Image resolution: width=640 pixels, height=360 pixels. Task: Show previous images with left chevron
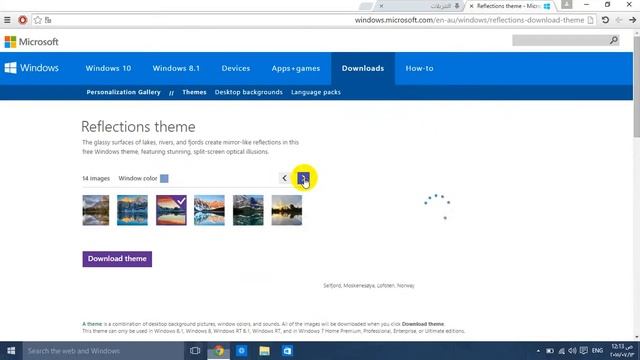coord(284,178)
